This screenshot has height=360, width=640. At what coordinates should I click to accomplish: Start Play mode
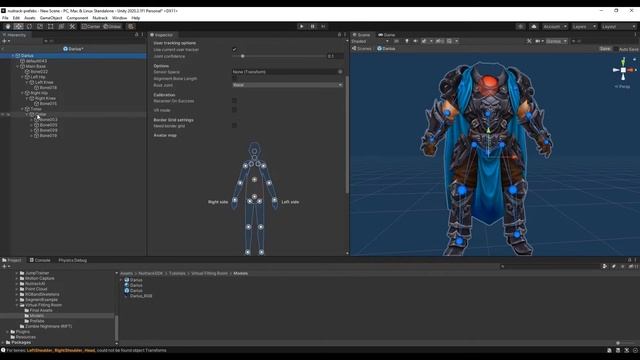tap(302, 27)
